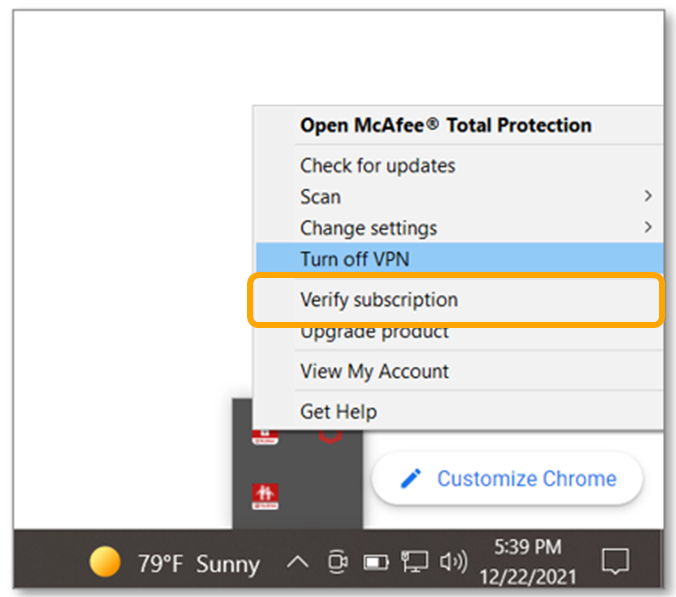Open the taskbar clock and date
The width and height of the screenshot is (676, 597).
point(528,563)
